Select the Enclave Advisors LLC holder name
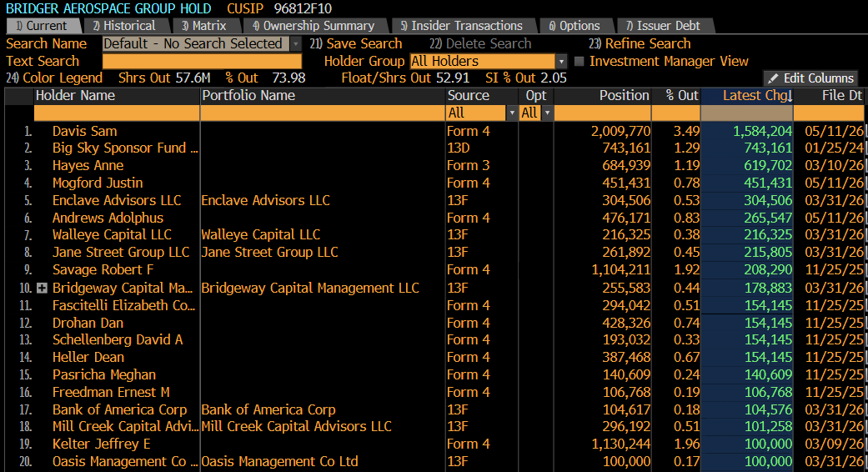The height and width of the screenshot is (472, 868). tap(117, 200)
